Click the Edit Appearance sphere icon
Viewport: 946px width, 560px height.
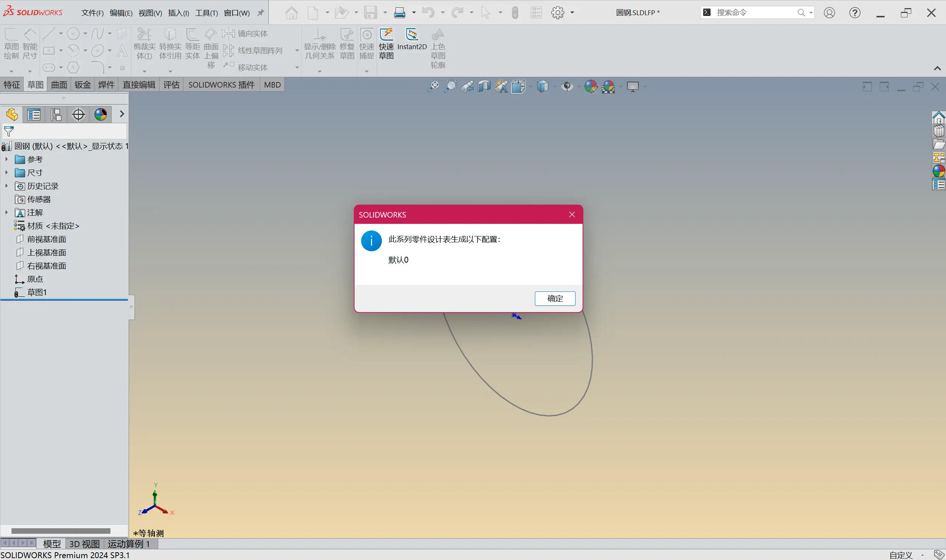click(x=591, y=86)
